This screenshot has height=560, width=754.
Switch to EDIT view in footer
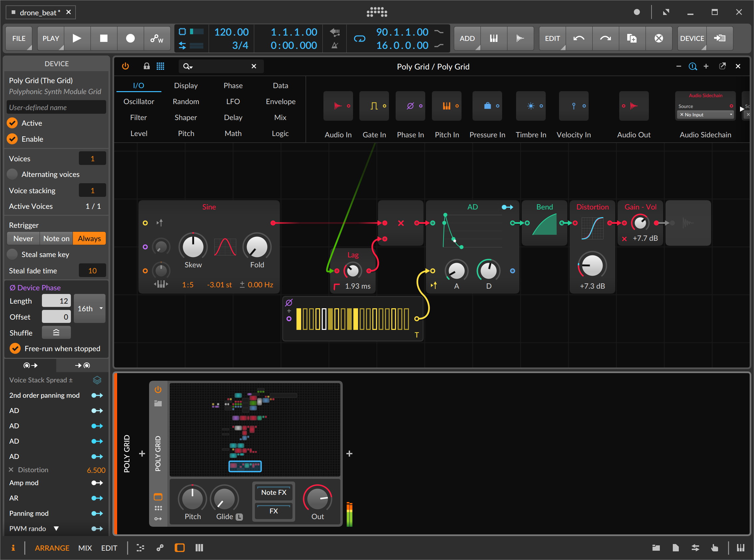pyautogui.click(x=109, y=548)
